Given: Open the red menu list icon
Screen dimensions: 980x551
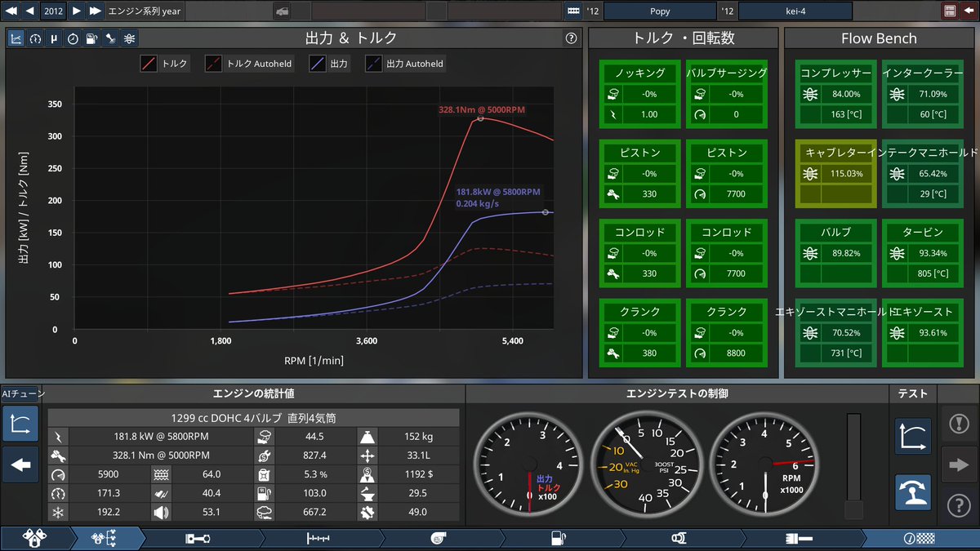Looking at the screenshot, I should pos(949,11).
